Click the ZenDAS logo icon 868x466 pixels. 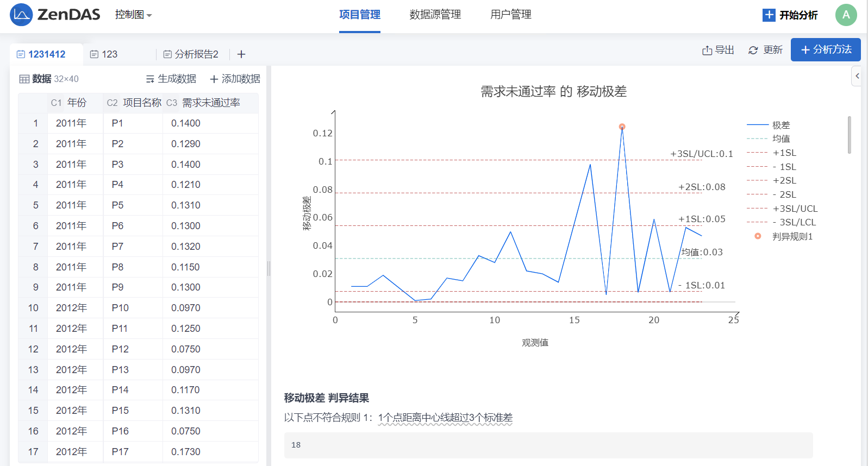point(21,15)
